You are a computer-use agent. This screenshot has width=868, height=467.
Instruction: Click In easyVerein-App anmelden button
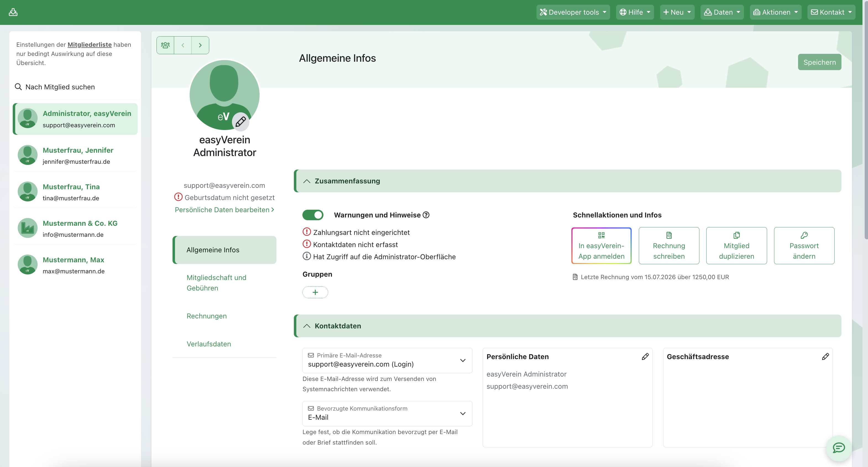tap(602, 245)
